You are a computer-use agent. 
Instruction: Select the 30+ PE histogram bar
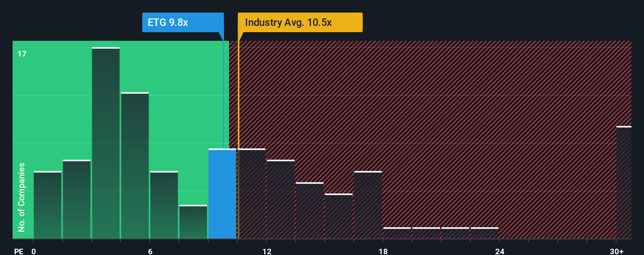point(624,182)
